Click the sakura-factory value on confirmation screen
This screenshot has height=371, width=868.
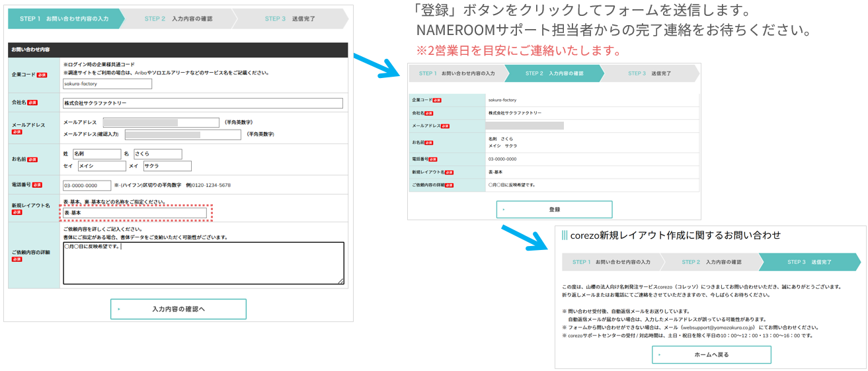click(502, 100)
